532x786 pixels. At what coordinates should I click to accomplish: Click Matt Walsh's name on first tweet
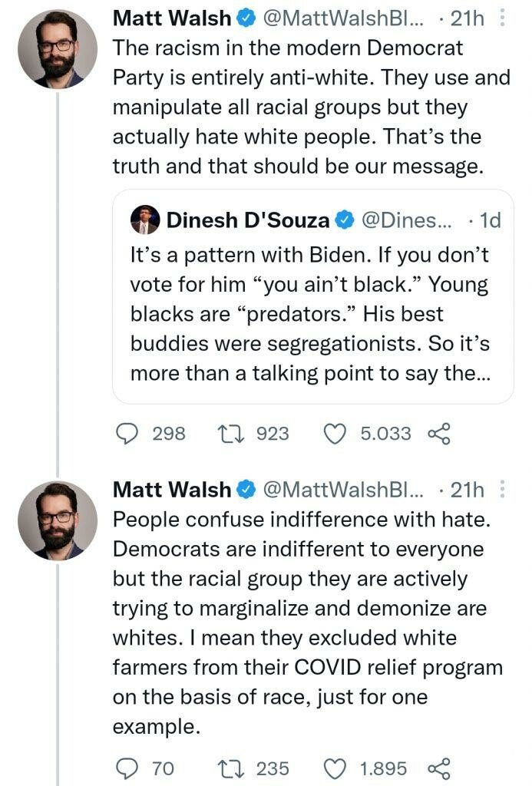(172, 18)
